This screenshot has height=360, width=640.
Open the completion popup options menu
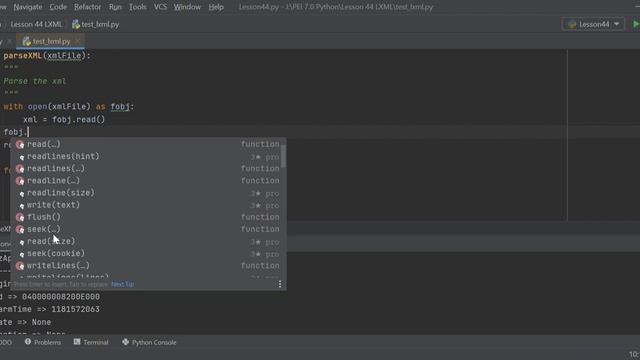[x=280, y=284]
